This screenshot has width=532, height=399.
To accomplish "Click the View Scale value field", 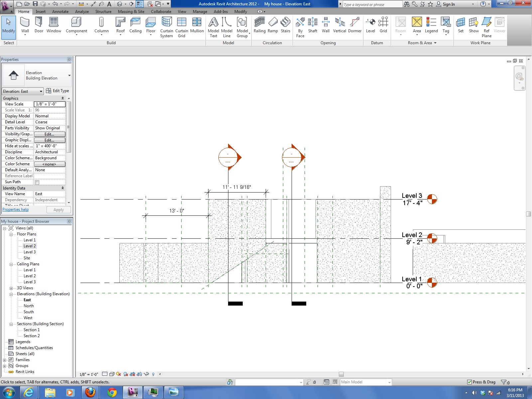I will (x=50, y=104).
